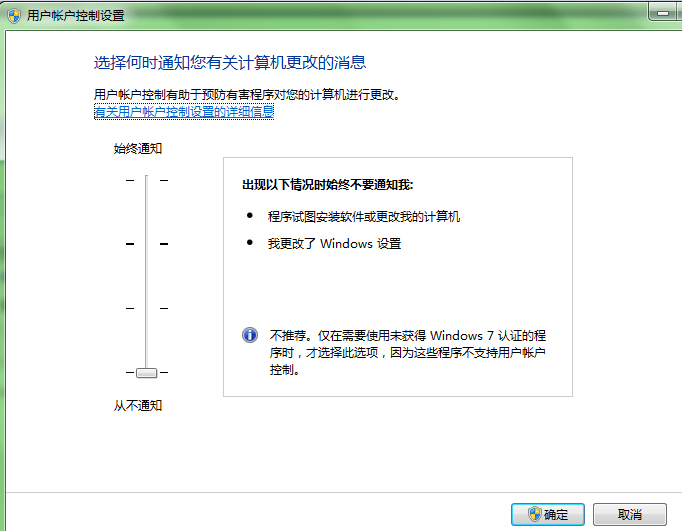Image resolution: width=682 pixels, height=531 pixels.
Task: Open the link 有关用户帐户控制设置的详细信息
Action: [x=184, y=112]
